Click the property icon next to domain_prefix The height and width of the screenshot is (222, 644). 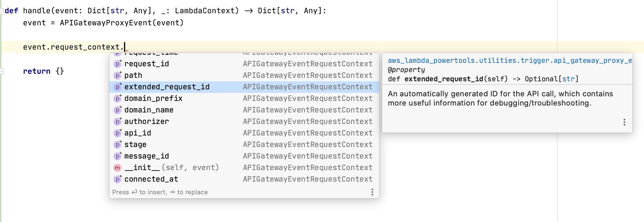click(117, 98)
